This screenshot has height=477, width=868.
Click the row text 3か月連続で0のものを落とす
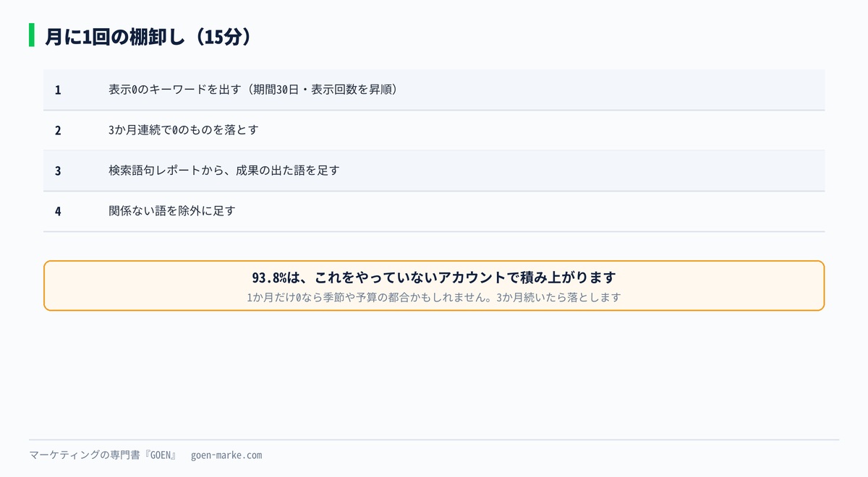184,130
